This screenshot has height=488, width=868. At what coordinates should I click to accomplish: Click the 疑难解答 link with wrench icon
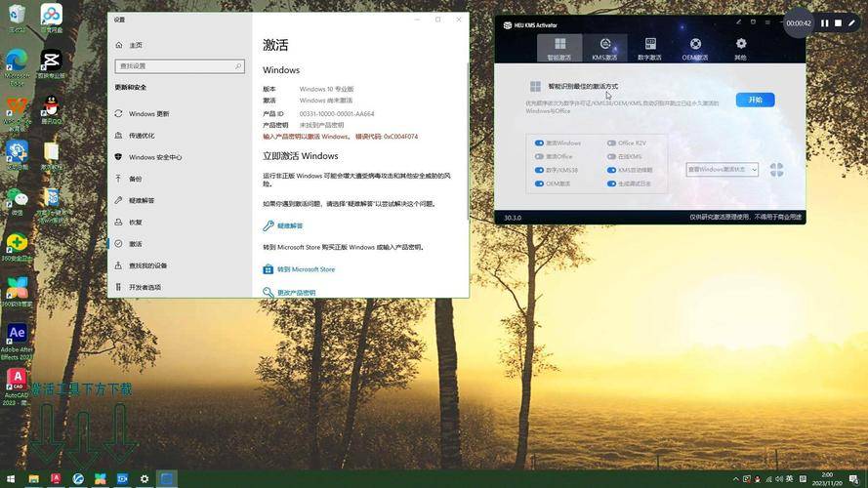coord(290,225)
